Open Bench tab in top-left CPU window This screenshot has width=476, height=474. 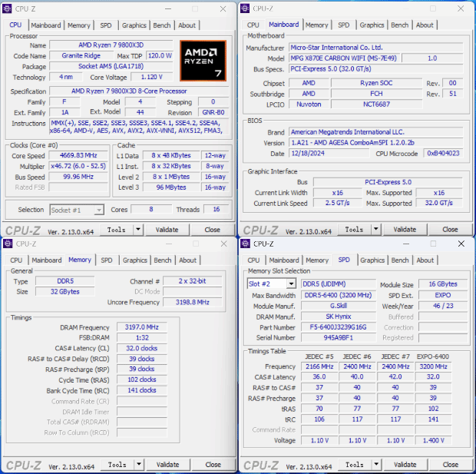tap(162, 25)
